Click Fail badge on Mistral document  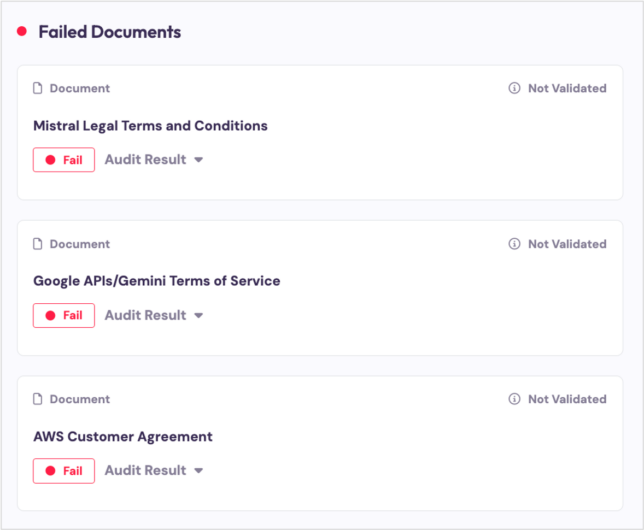64,160
